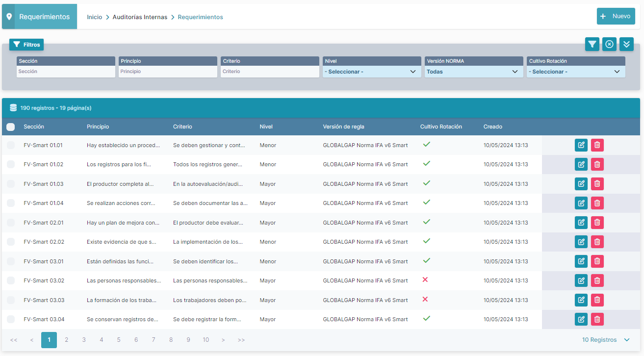Edit the FV-Smart 03.02 requirement
This screenshot has height=356, width=644.
point(581,280)
